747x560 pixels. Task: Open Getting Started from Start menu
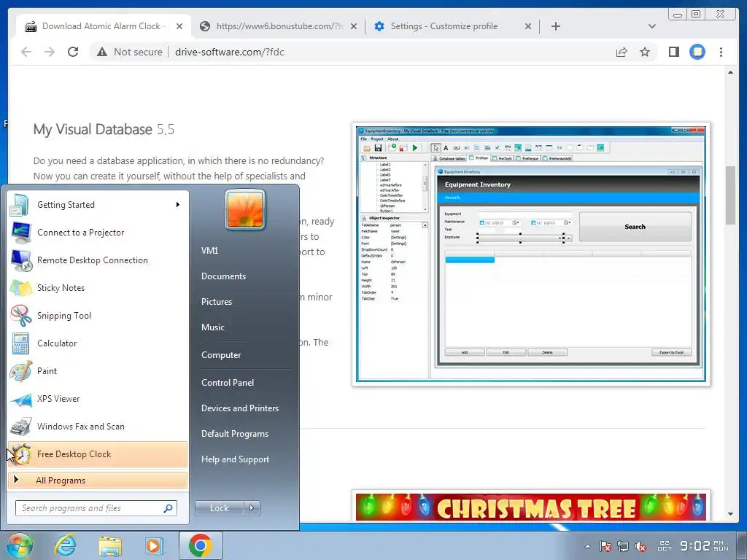point(97,205)
